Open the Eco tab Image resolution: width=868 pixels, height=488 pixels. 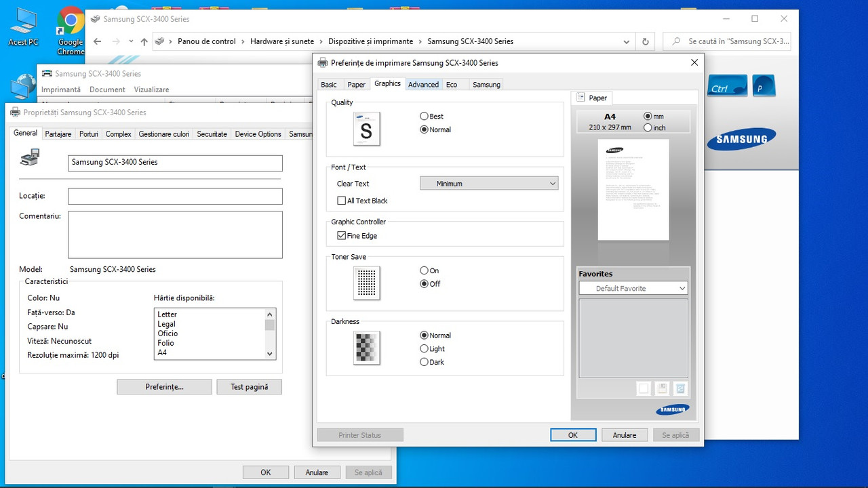(452, 85)
